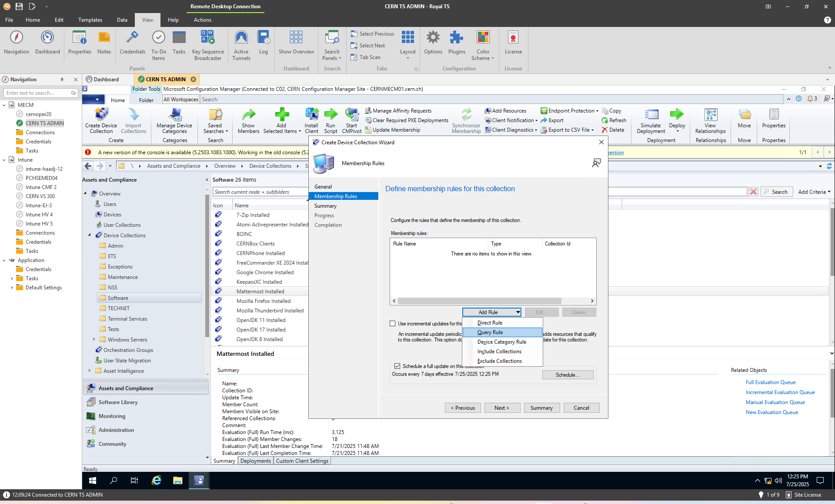
Task: Enable incremental updates checkbox
Action: (393, 324)
